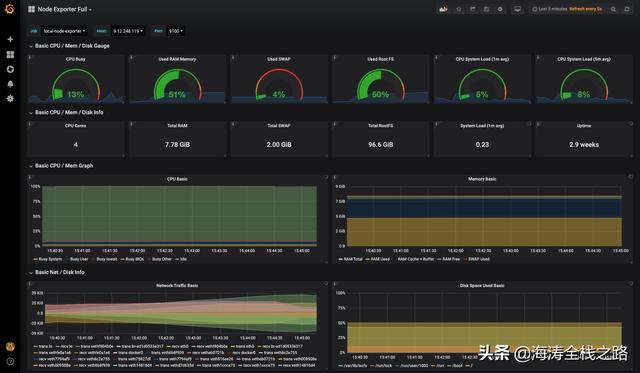The image size is (640, 373).
Task: Open the Alerting bell icon in sidebar
Action: [x=10, y=84]
